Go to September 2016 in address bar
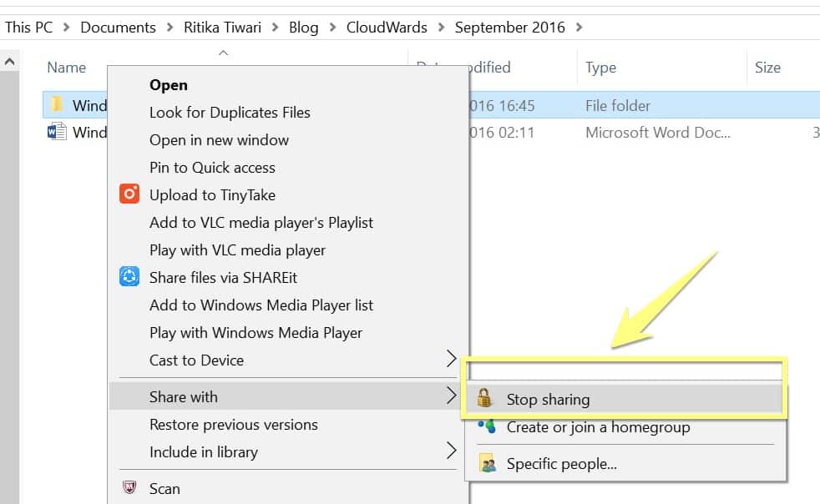The height and width of the screenshot is (504, 820). tap(510, 28)
